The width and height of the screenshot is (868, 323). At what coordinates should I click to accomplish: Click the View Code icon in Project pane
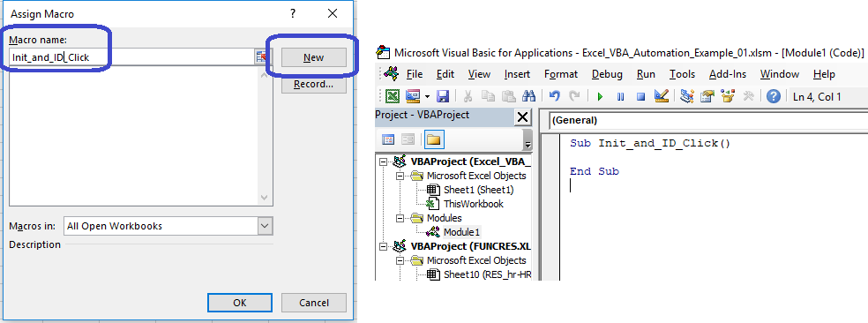389,139
